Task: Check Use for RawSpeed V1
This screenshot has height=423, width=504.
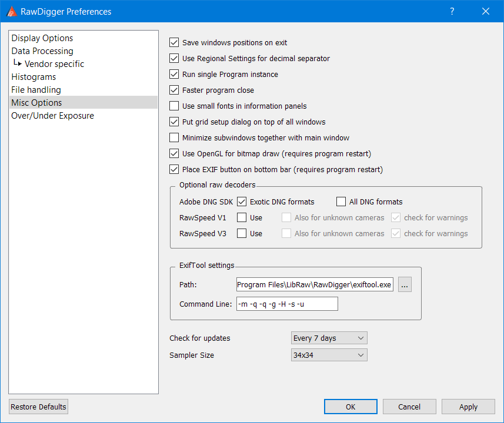Action: pos(242,217)
